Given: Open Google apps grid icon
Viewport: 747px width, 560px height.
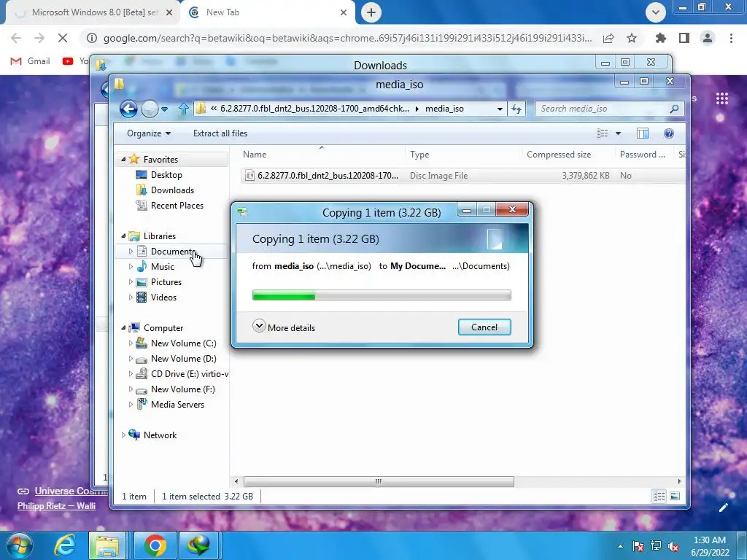Looking at the screenshot, I should pyautogui.click(x=722, y=98).
